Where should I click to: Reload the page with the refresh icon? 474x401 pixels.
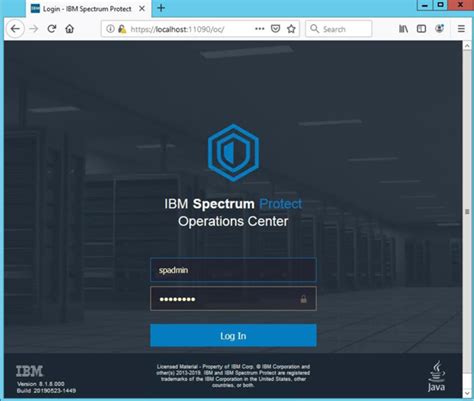point(52,29)
